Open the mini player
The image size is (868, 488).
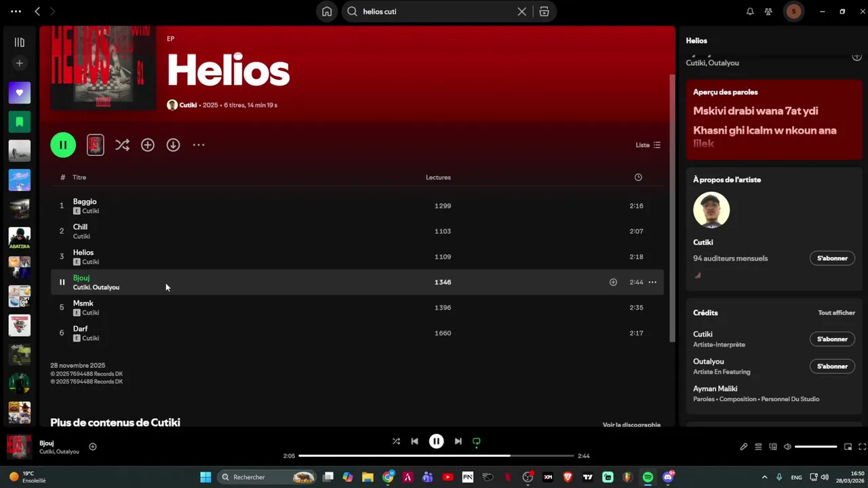point(848,447)
